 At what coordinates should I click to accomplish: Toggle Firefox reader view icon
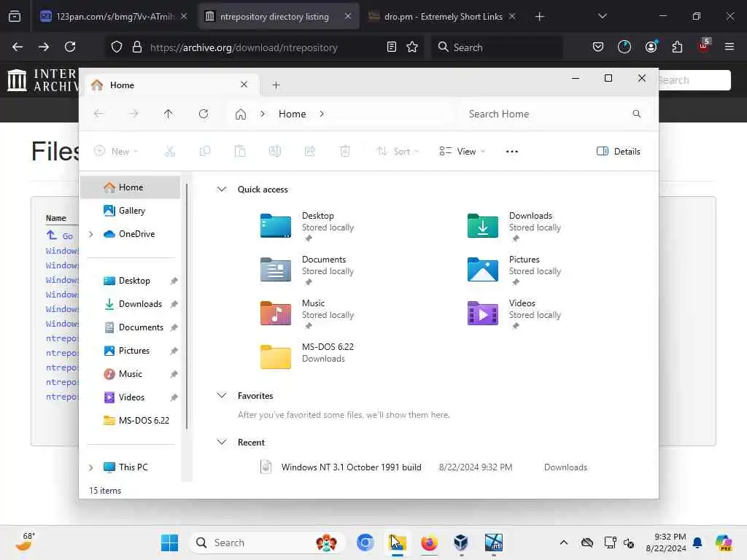pyautogui.click(x=392, y=47)
